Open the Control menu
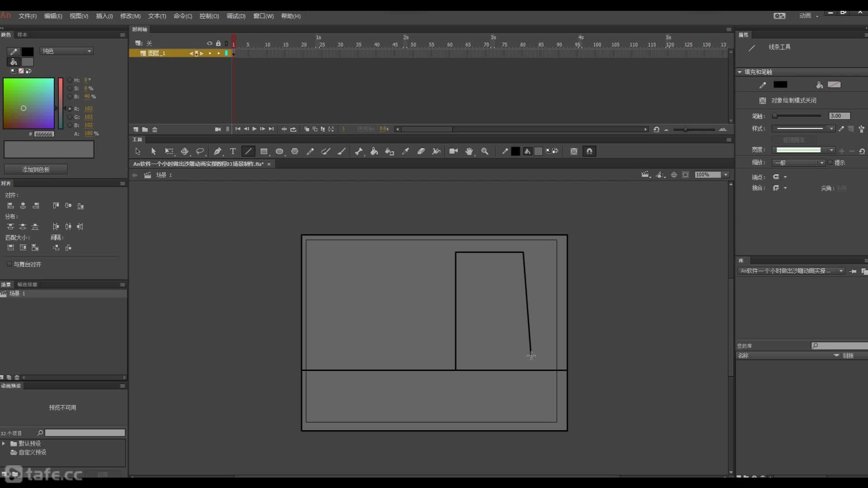868x488 pixels. (209, 16)
